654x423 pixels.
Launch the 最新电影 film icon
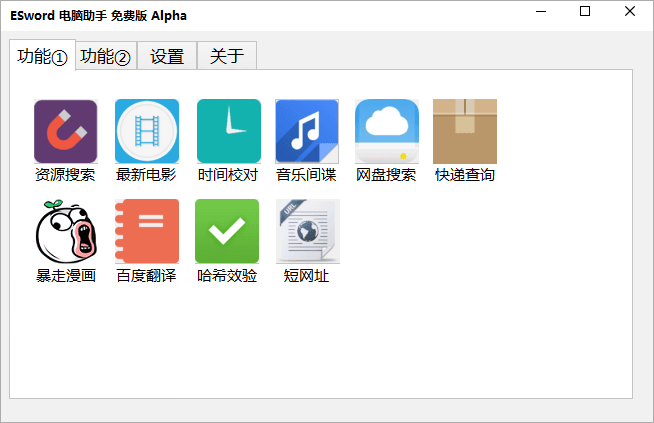(x=147, y=131)
